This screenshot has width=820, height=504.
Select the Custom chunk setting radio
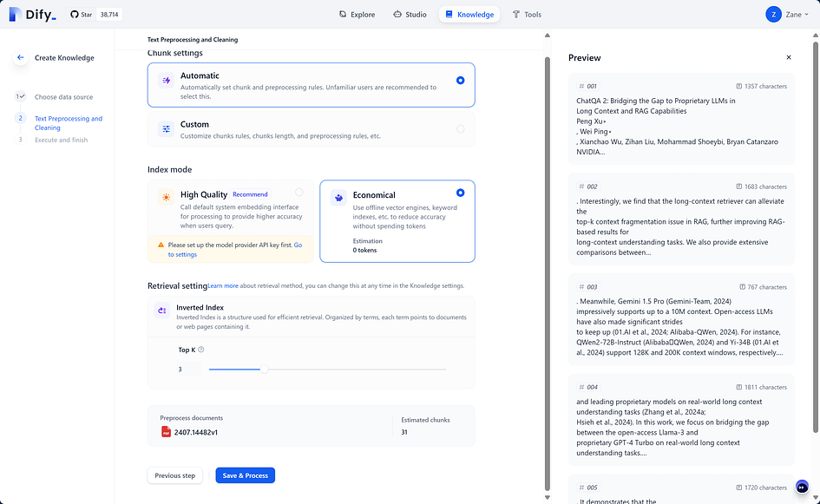pyautogui.click(x=460, y=129)
